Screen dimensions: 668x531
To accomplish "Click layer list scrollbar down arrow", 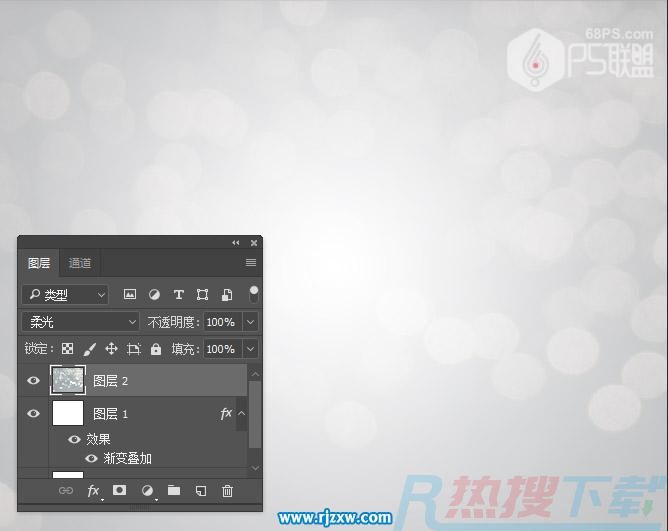I will tap(255, 468).
